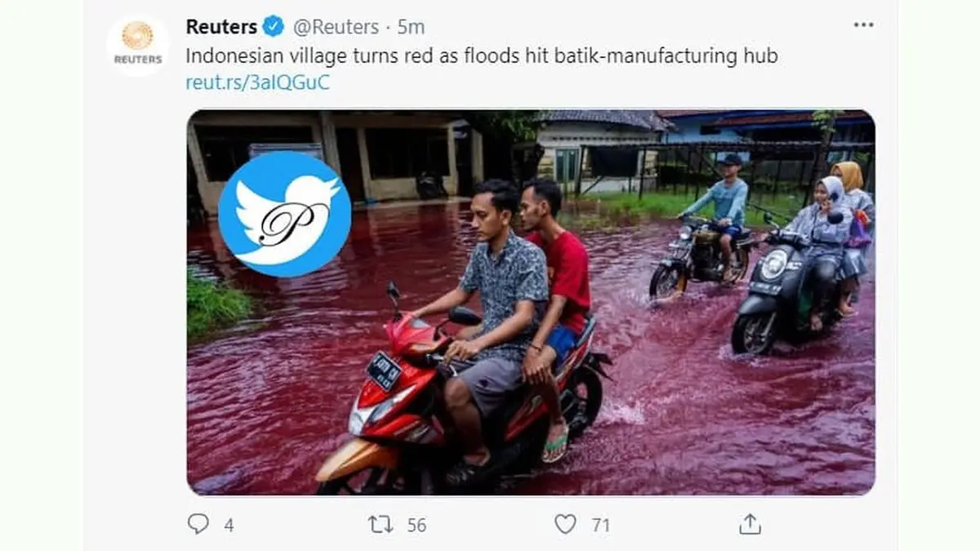This screenshot has width=980, height=551.
Task: Click the reply speech bubble icon
Action: pyautogui.click(x=198, y=524)
